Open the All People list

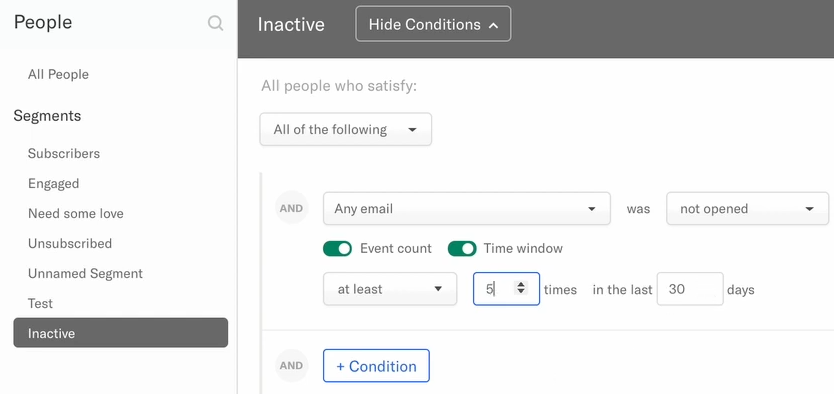point(59,74)
